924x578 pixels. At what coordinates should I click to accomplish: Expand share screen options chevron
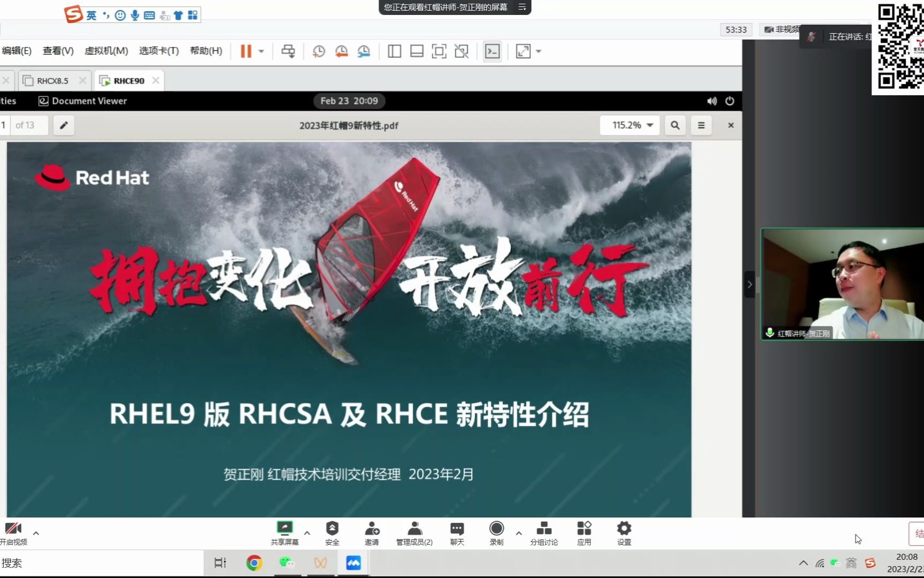307,533
